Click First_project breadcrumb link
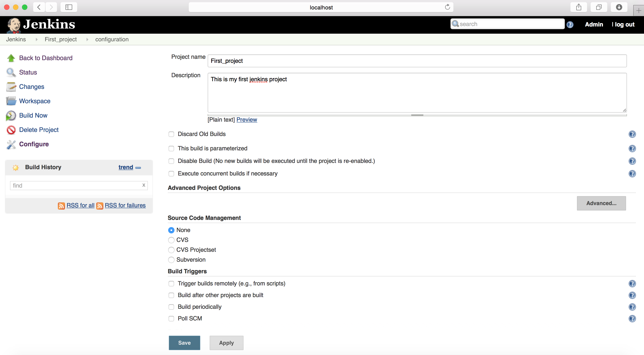Screen dimensions: 644x355 [x=61, y=39]
